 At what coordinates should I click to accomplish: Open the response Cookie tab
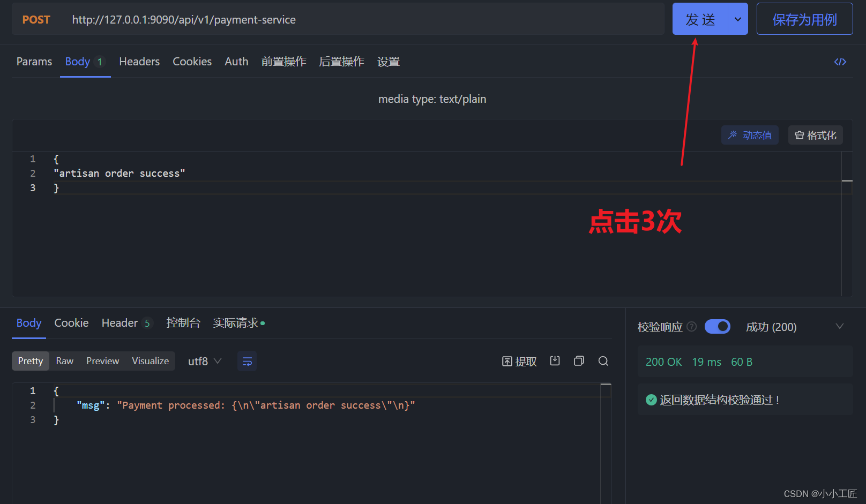[x=71, y=323]
